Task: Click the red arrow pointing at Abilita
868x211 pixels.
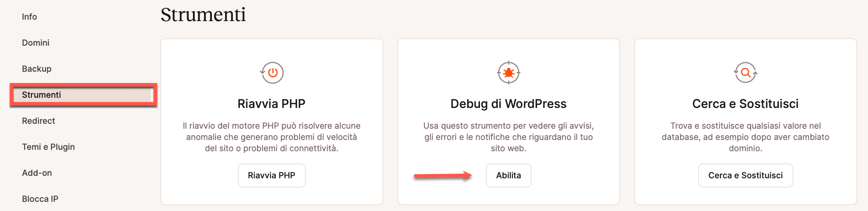Action: click(x=442, y=175)
